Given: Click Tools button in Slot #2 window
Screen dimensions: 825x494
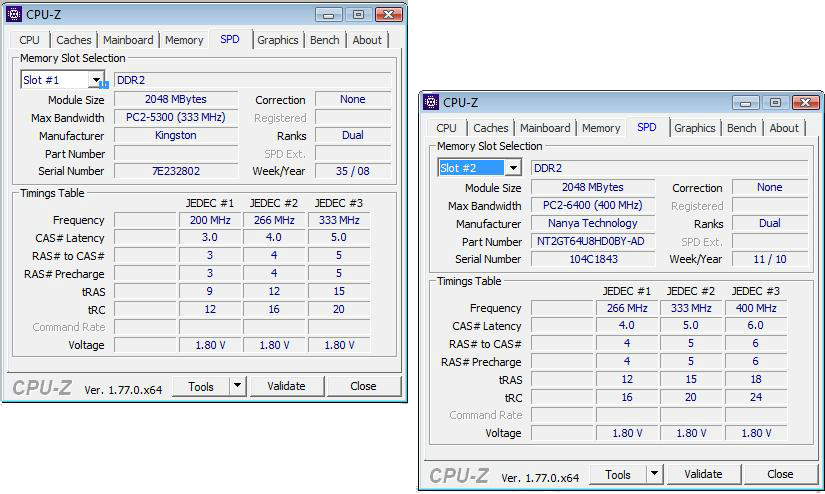Looking at the screenshot, I should [x=618, y=474].
